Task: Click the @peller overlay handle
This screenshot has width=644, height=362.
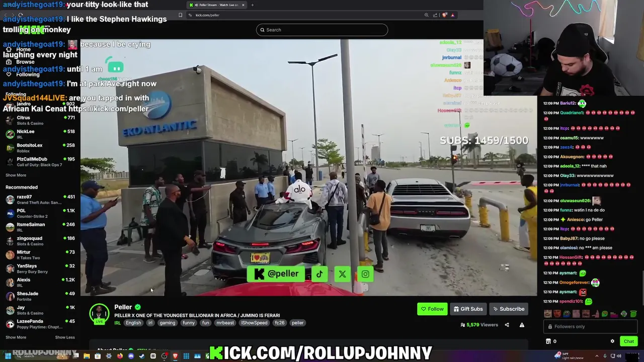Action: point(276,274)
